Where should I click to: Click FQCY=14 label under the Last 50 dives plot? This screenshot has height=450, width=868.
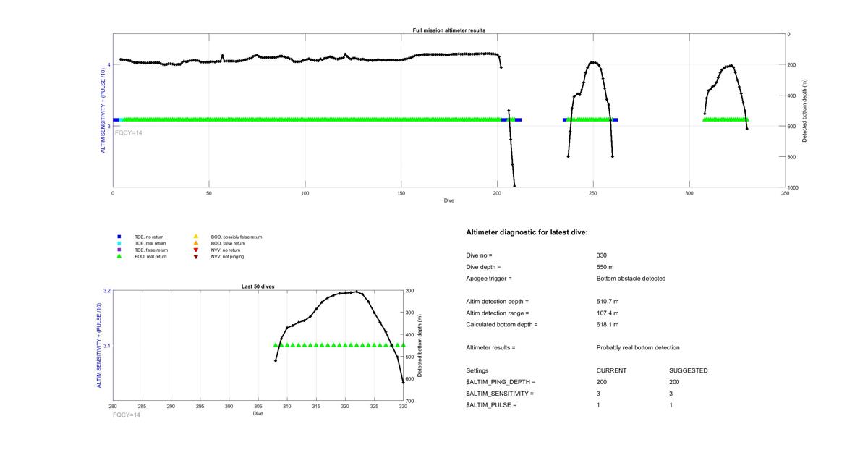point(127,415)
